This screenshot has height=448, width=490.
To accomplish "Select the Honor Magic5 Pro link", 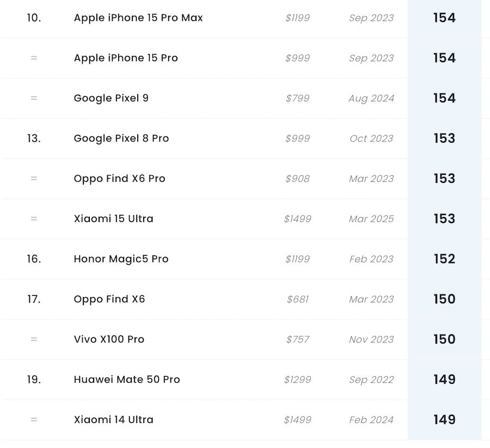I will point(121,259).
